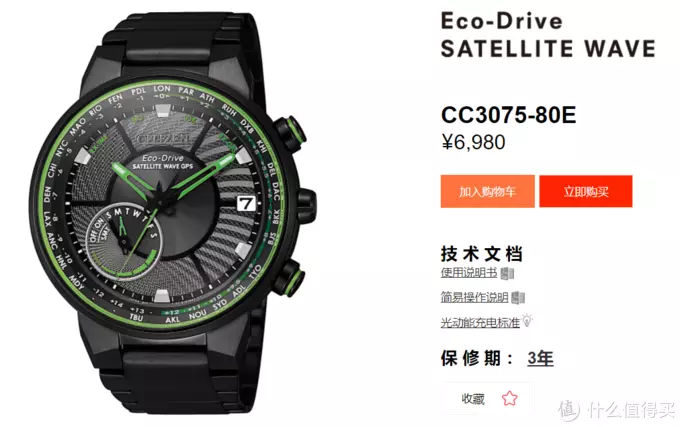Click the book icon beside 使用说明书
Screen dimensions: 680x427
(x=507, y=274)
